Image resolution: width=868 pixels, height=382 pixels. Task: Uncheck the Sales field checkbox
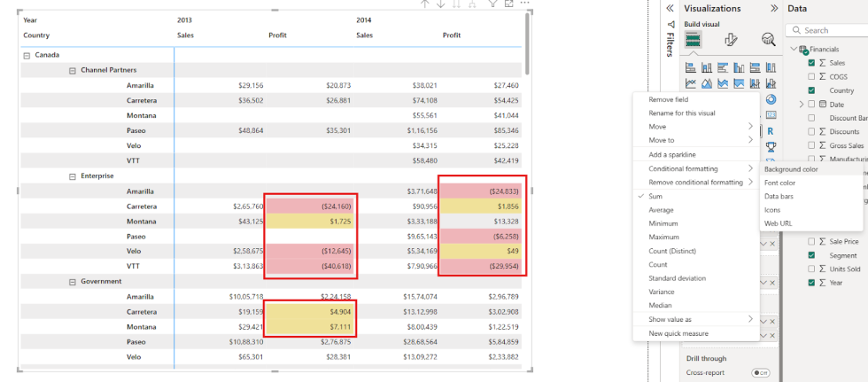(811, 63)
